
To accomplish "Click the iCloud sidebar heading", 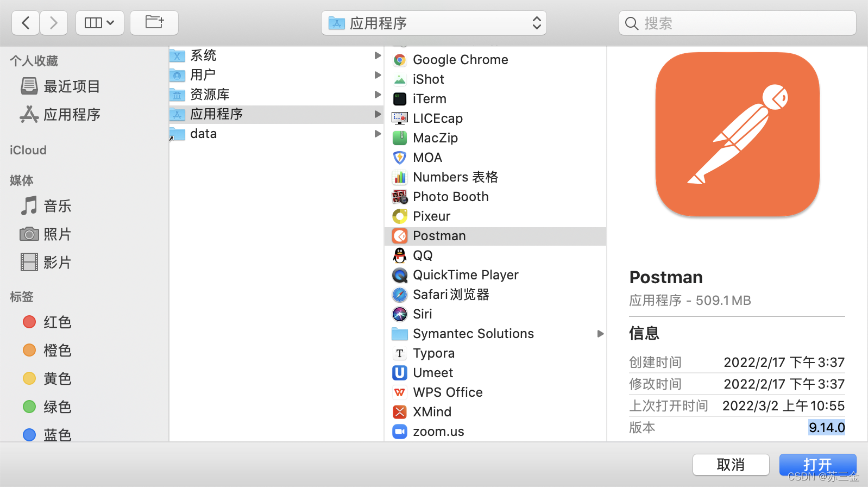I will [28, 150].
